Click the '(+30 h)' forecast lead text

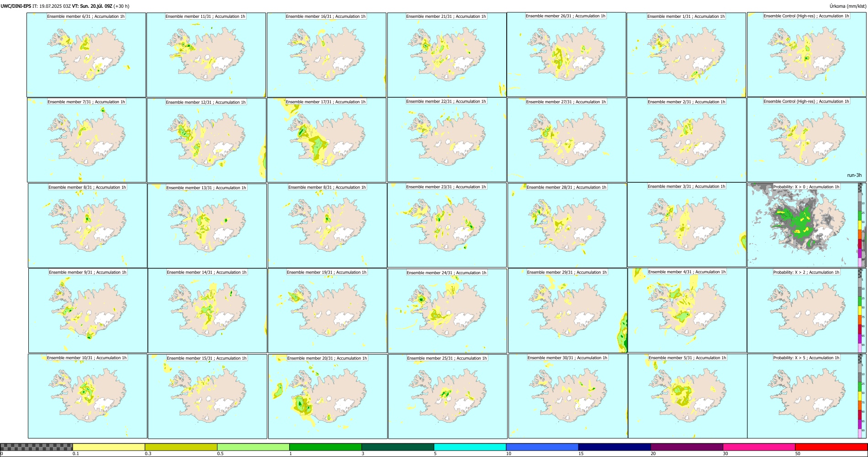[x=121, y=6]
